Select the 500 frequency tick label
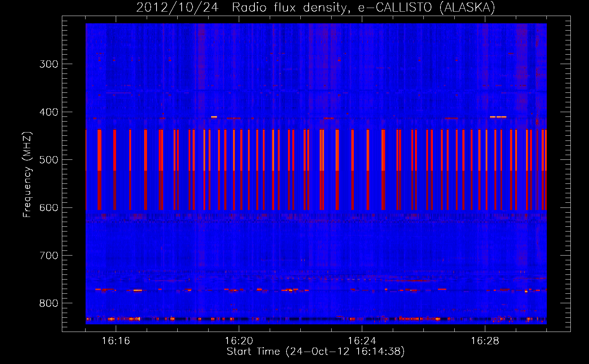The width and height of the screenshot is (589, 364). (x=49, y=160)
